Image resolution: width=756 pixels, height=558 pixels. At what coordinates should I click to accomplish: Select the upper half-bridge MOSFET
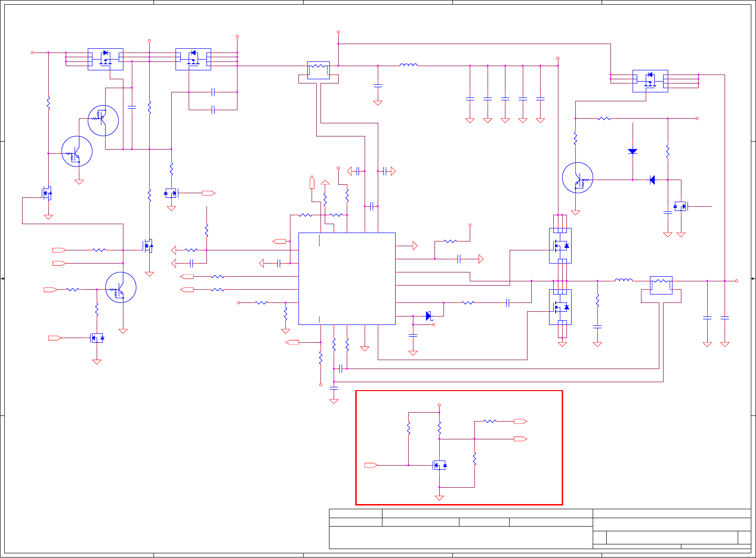click(x=560, y=246)
